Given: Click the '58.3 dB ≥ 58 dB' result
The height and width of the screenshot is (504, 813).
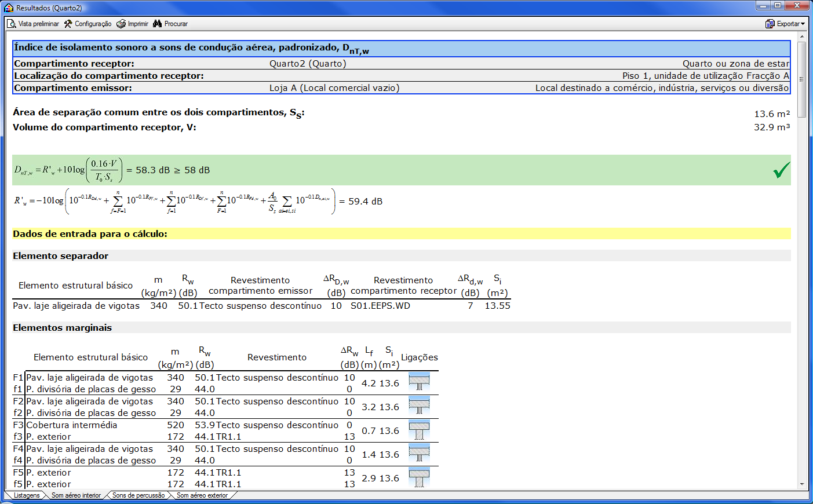Looking at the screenshot, I should (x=173, y=170).
